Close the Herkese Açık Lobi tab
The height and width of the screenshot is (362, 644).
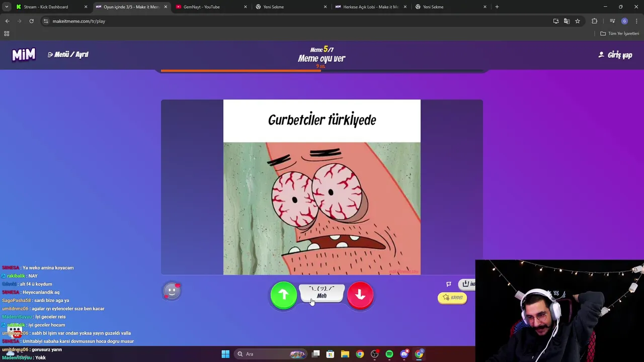coord(405,7)
